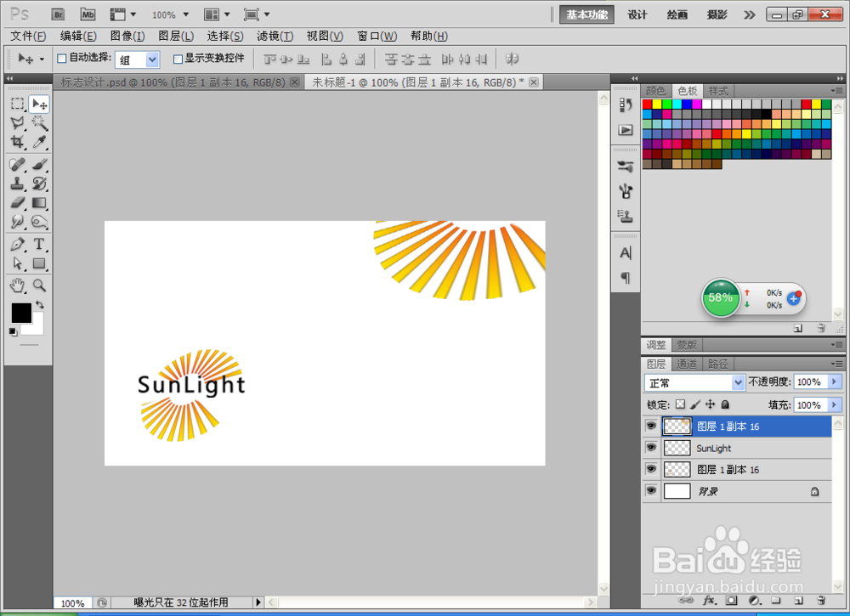Screen dimensions: 850x616
Task: Select the 绘画 workspace
Action: pos(677,14)
